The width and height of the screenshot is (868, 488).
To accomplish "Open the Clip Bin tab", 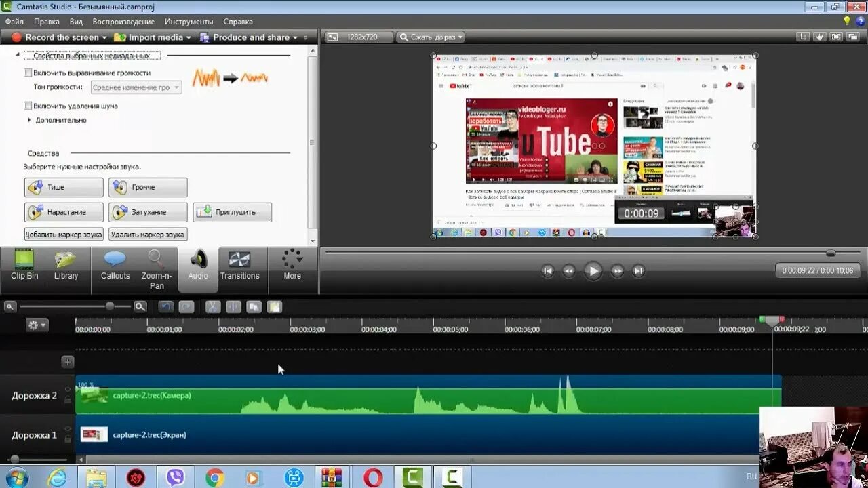I will (24, 266).
